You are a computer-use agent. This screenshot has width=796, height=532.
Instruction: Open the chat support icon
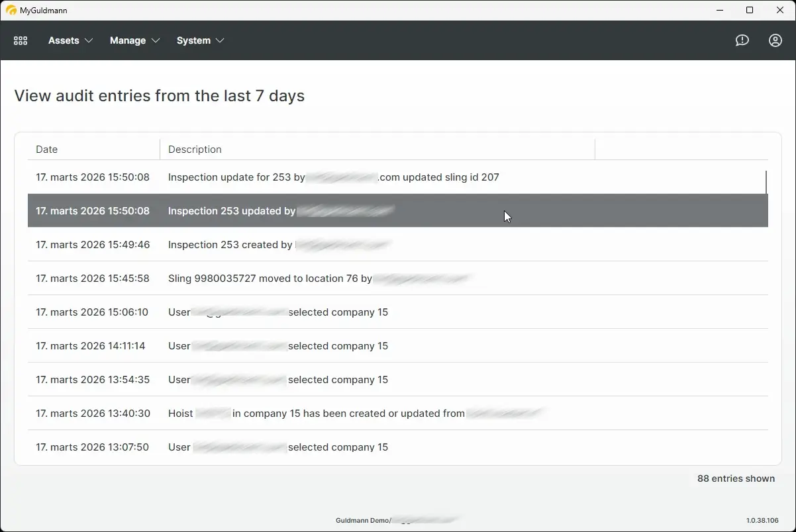coord(742,40)
